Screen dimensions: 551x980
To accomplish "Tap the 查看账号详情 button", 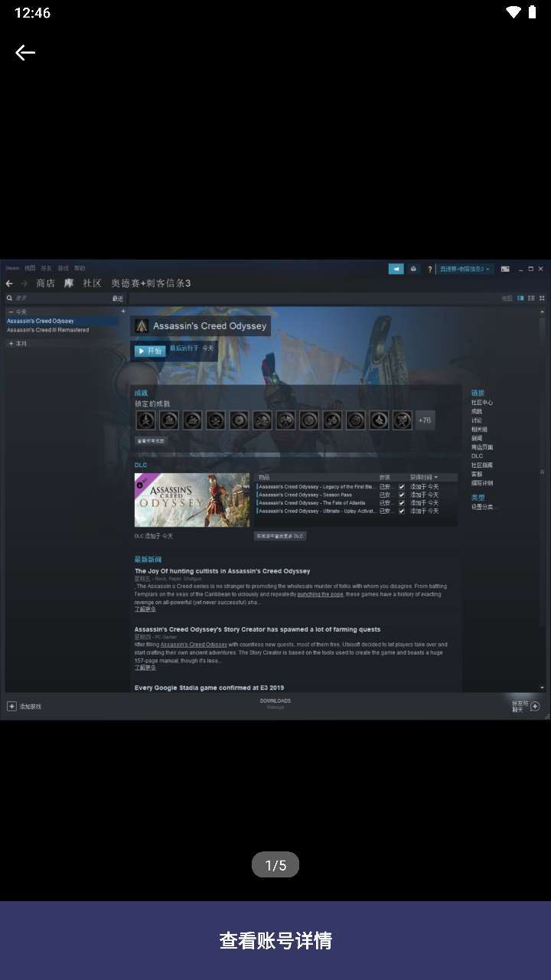I will (275, 940).
